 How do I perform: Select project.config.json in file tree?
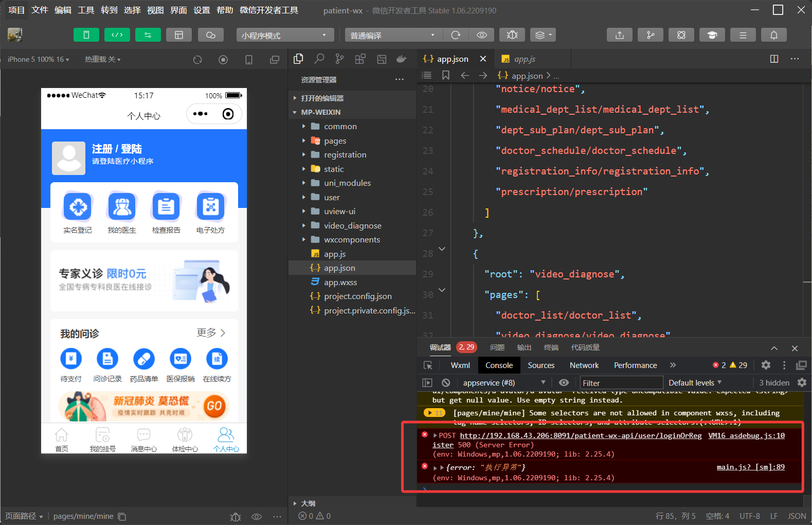click(x=357, y=296)
